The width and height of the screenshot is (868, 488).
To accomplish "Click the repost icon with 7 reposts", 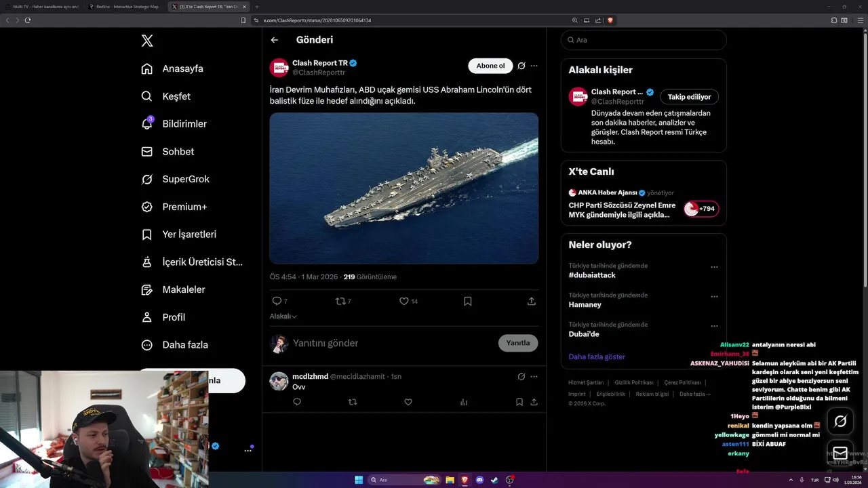I will [340, 301].
